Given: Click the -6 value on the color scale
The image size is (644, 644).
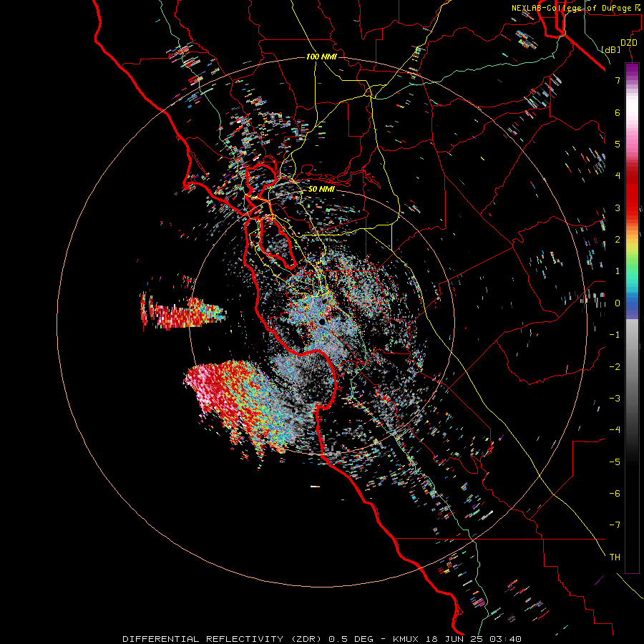Looking at the screenshot, I should [615, 494].
